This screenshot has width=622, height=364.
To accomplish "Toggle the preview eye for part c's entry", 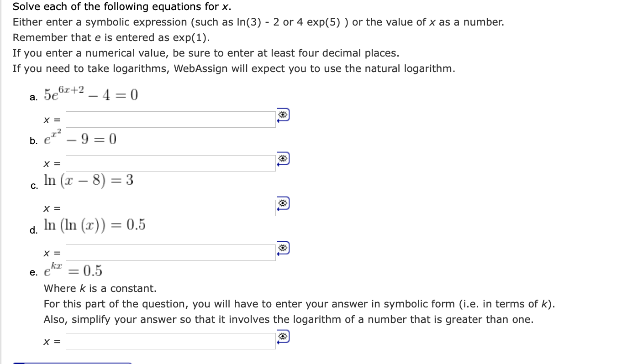I will pyautogui.click(x=284, y=203).
